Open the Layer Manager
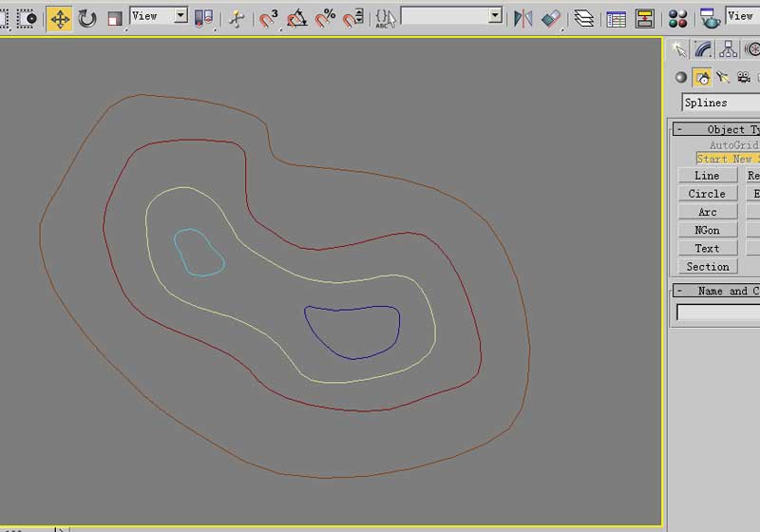The image size is (760, 532). point(584,19)
